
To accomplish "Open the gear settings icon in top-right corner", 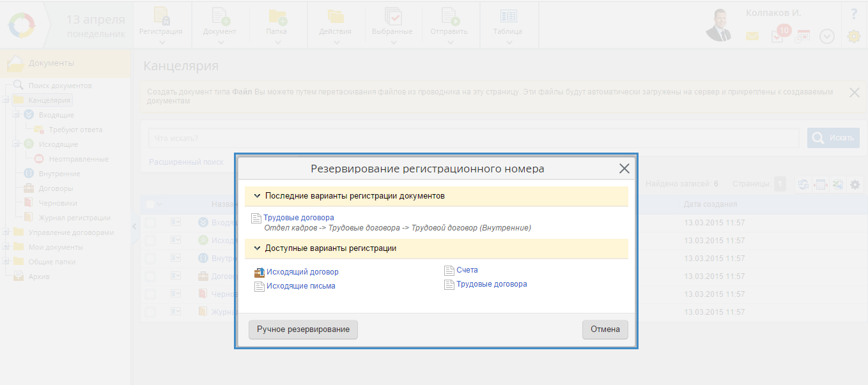I will 853,36.
